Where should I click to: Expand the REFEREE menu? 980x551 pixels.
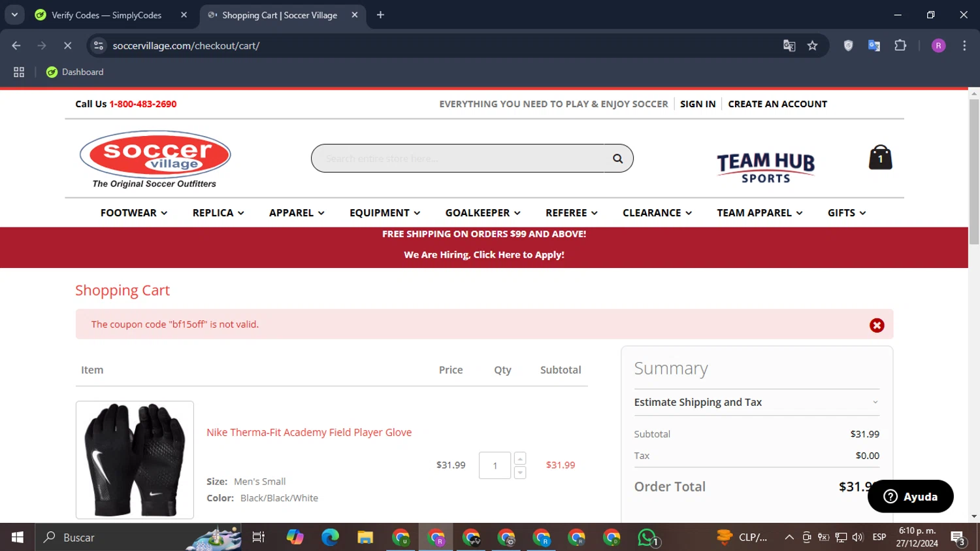pos(572,213)
